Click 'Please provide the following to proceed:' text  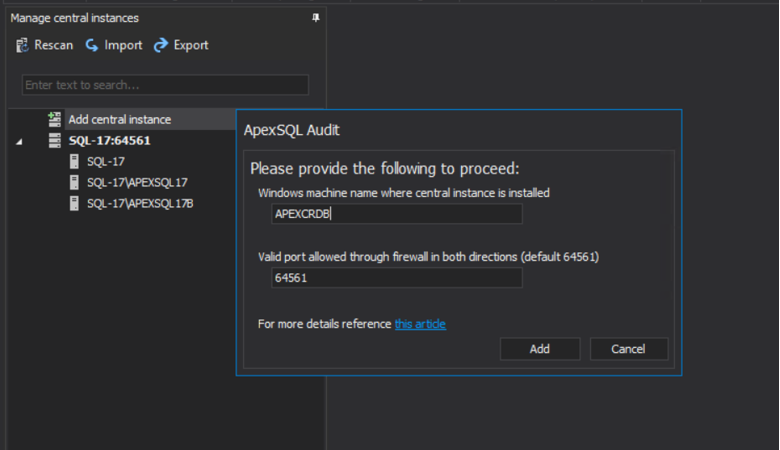tap(385, 169)
